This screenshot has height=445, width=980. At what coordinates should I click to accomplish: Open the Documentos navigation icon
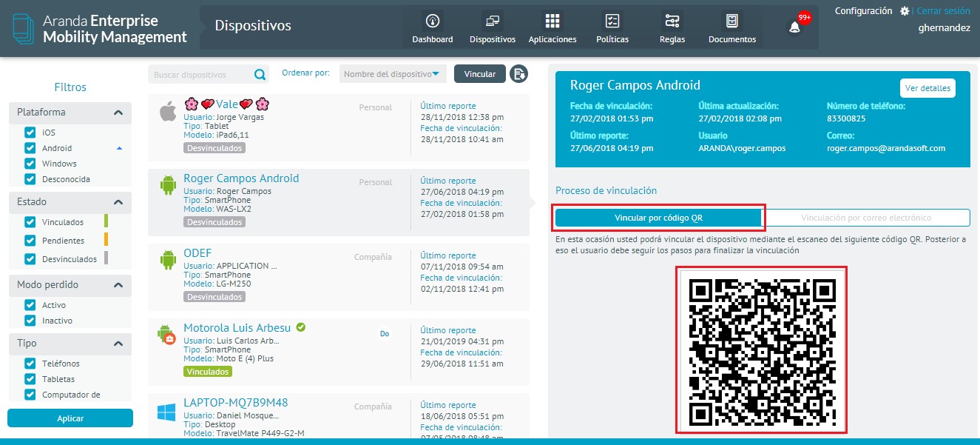(732, 21)
